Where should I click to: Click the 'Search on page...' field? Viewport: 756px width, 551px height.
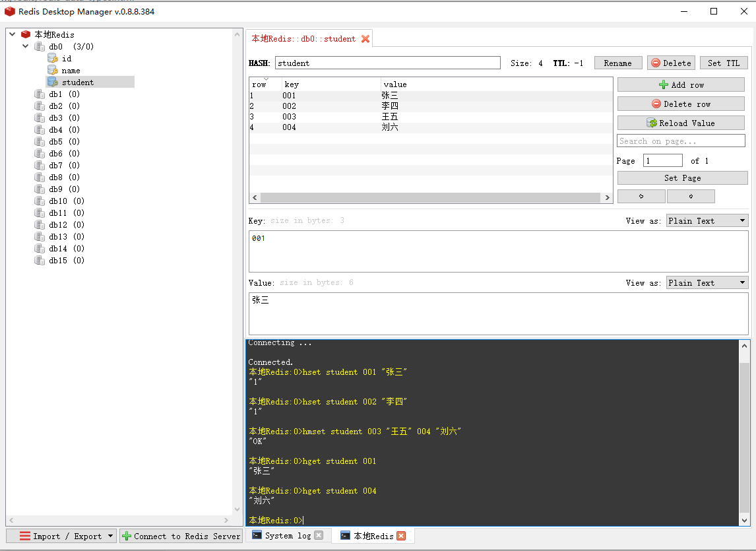coord(681,141)
